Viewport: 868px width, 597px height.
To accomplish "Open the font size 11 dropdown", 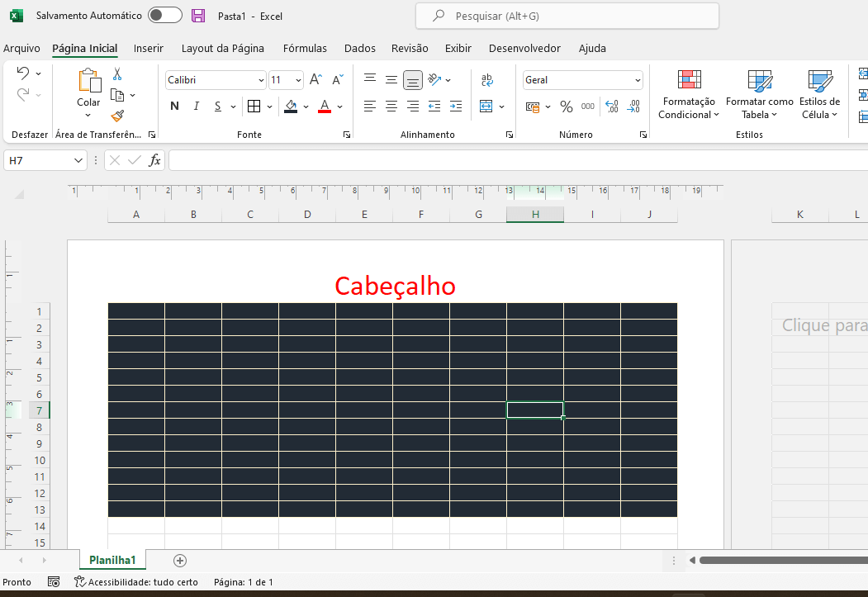I will point(298,80).
